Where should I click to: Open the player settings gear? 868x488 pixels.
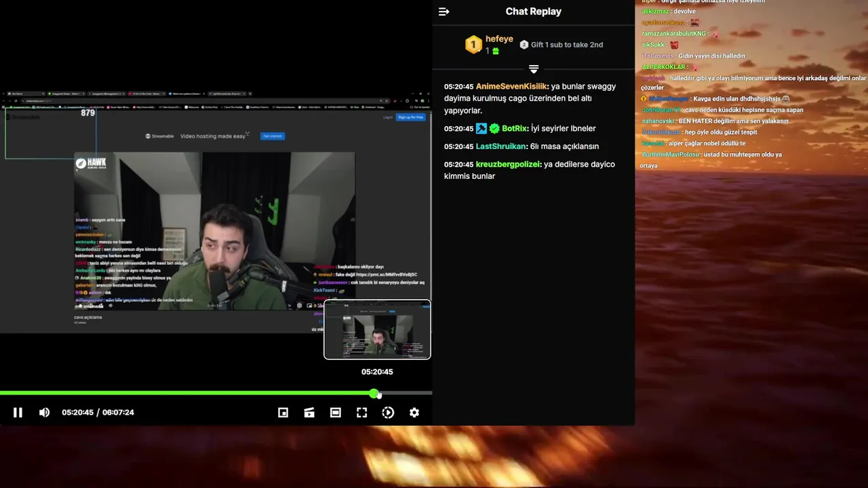point(414,412)
